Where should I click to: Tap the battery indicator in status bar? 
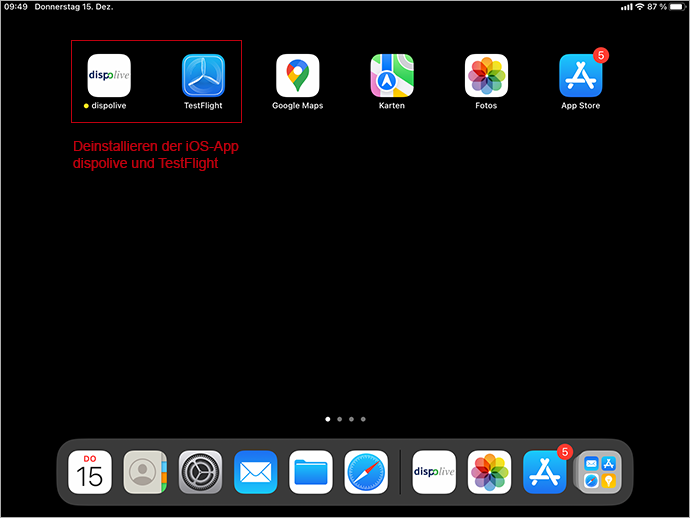(678, 7)
